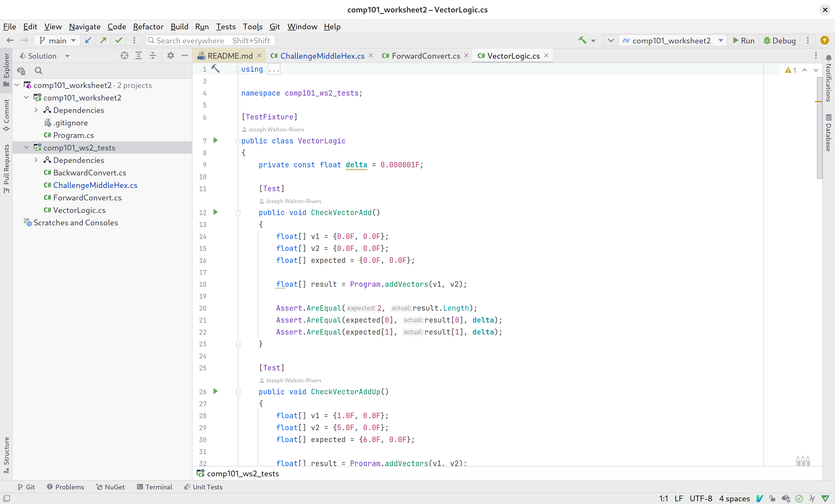Open the Unit Tests tool window
Viewport: 835px width, 504px height.
click(x=203, y=487)
